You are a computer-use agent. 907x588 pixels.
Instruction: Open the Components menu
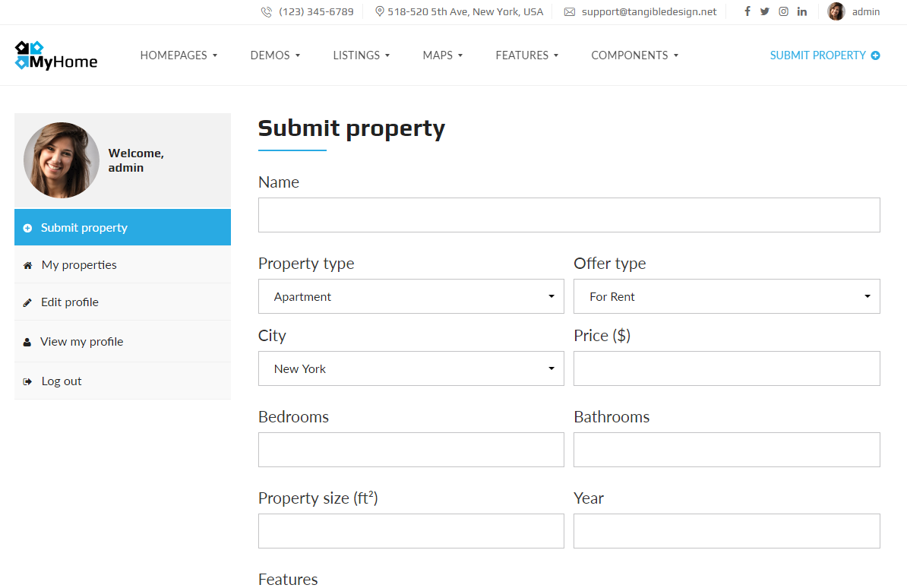coord(634,55)
